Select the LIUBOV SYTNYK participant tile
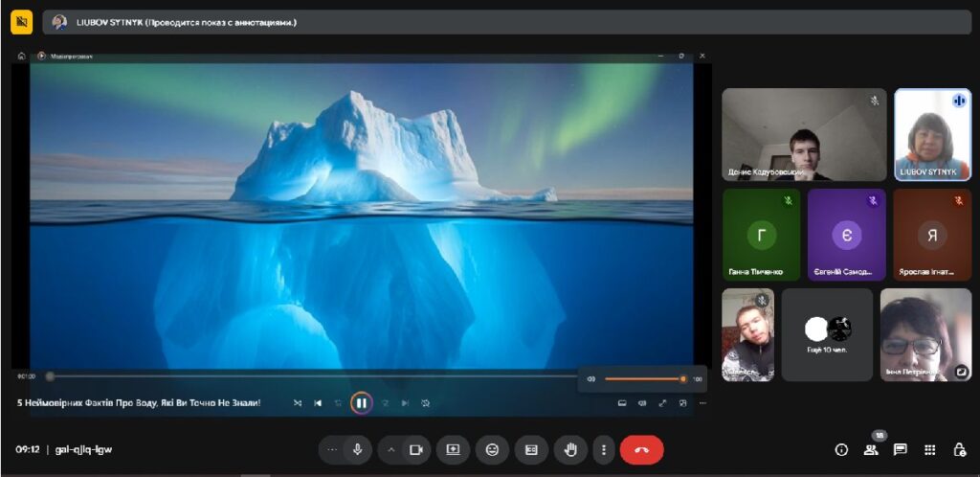Viewport: 980px width, 477px height. point(932,134)
